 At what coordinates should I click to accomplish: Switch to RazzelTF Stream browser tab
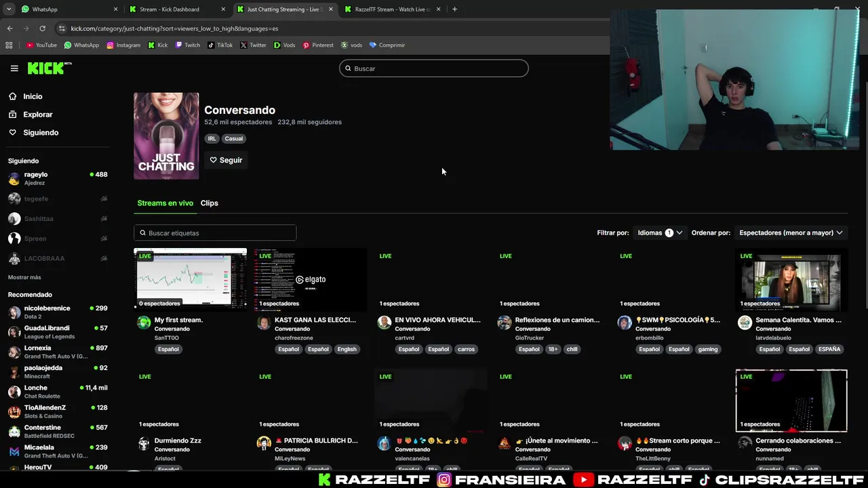coord(392,9)
